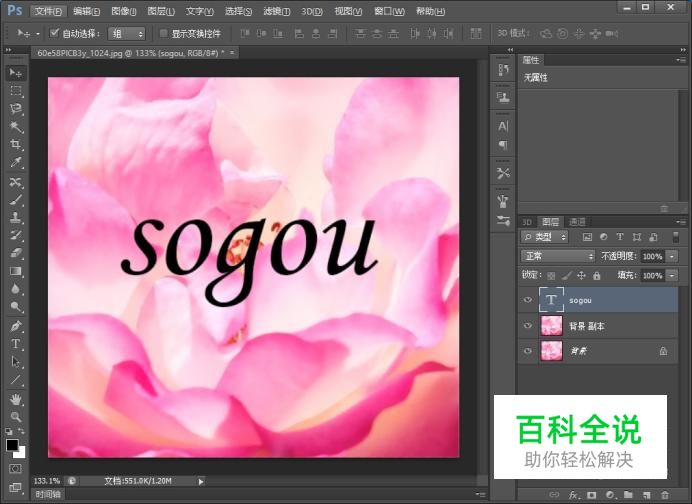Select the Zoom tool in toolbox
Viewport: 692px width, 504px height.
coord(16,417)
